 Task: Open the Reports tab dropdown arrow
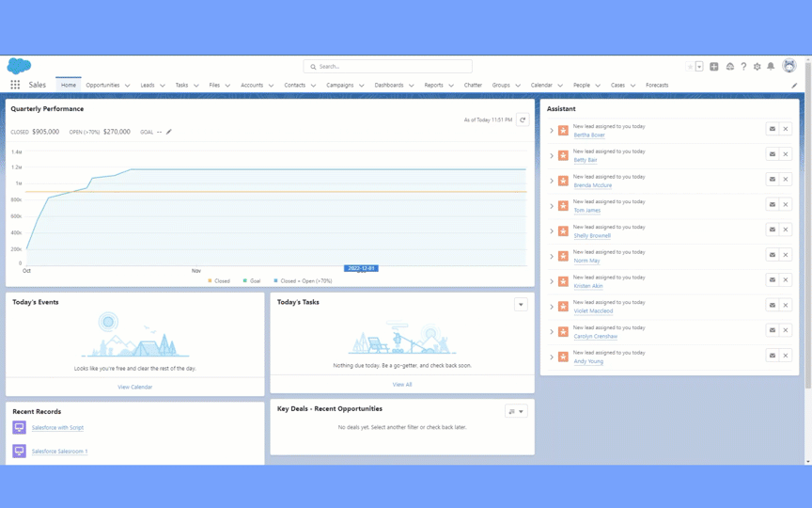click(x=451, y=86)
